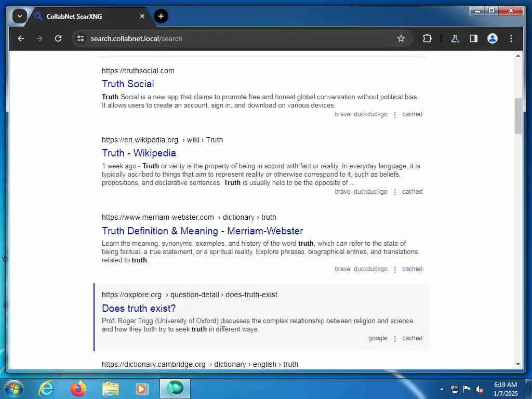Open a new browser tab

161,16
